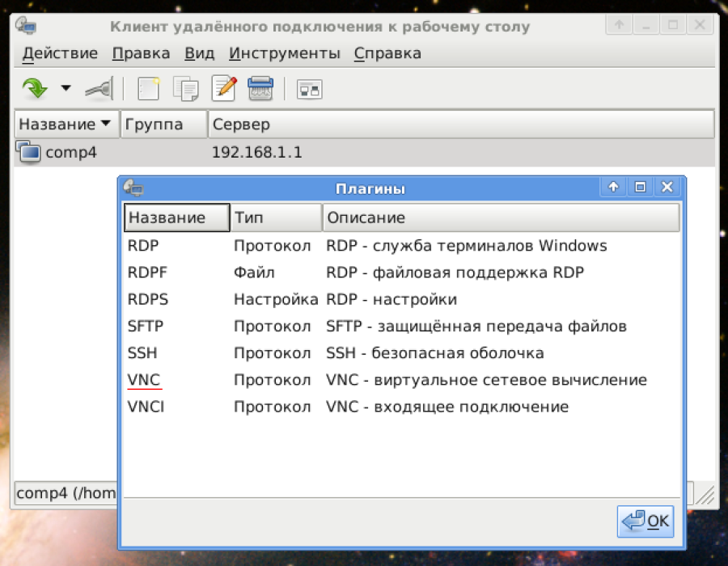Click the green Connect arrow icon
This screenshot has height=566, width=728.
[x=36, y=88]
